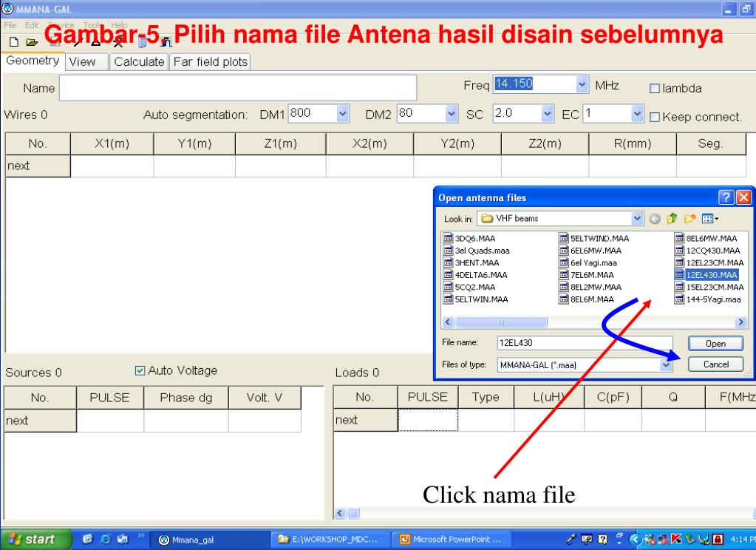Click the file list scroll-left arrow
This screenshot has height=550, width=756.
[x=448, y=322]
